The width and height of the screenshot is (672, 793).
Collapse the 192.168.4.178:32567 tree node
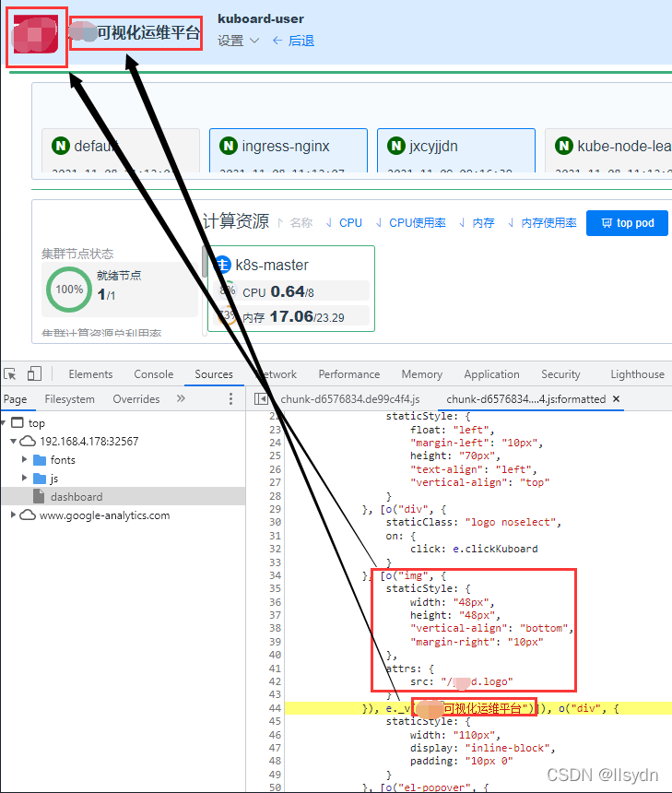(x=13, y=441)
